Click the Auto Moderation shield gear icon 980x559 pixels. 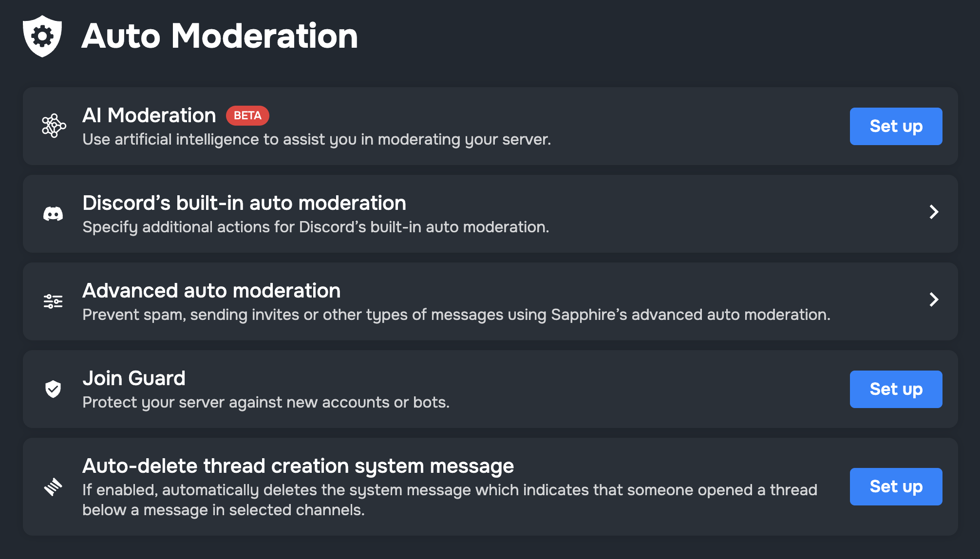(42, 37)
